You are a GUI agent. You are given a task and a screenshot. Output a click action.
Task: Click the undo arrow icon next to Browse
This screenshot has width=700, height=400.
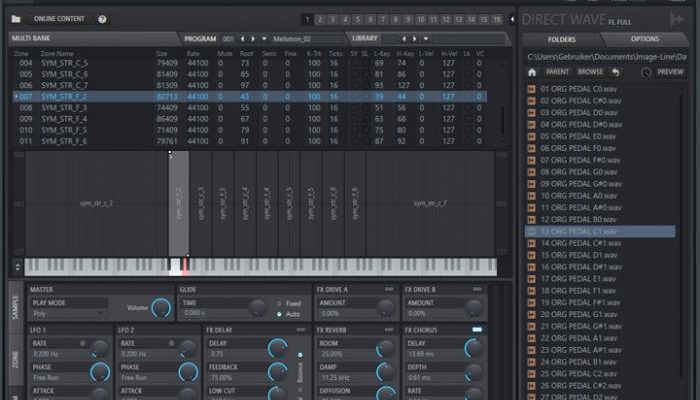coord(614,72)
